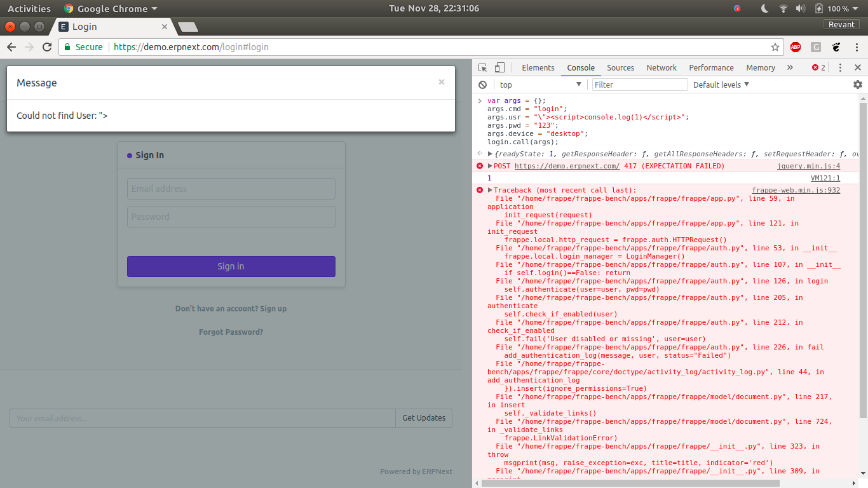Expand the Traceback error entry
868x488 pixels.
click(x=490, y=190)
